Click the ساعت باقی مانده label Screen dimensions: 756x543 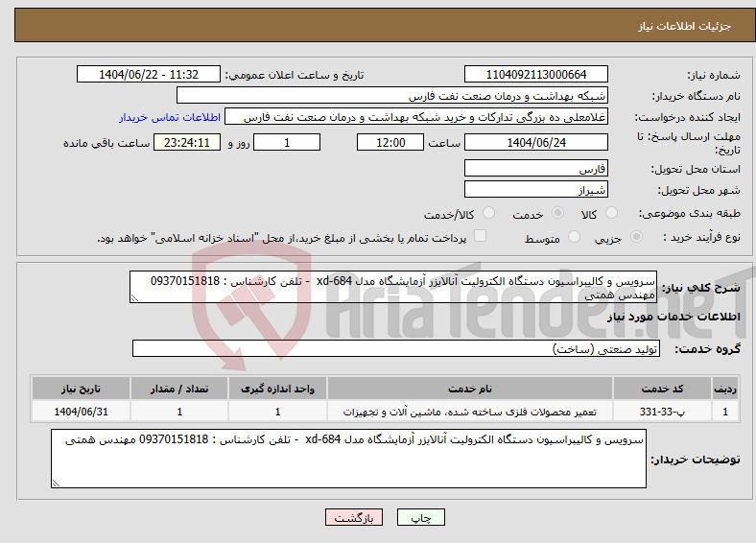[106, 143]
